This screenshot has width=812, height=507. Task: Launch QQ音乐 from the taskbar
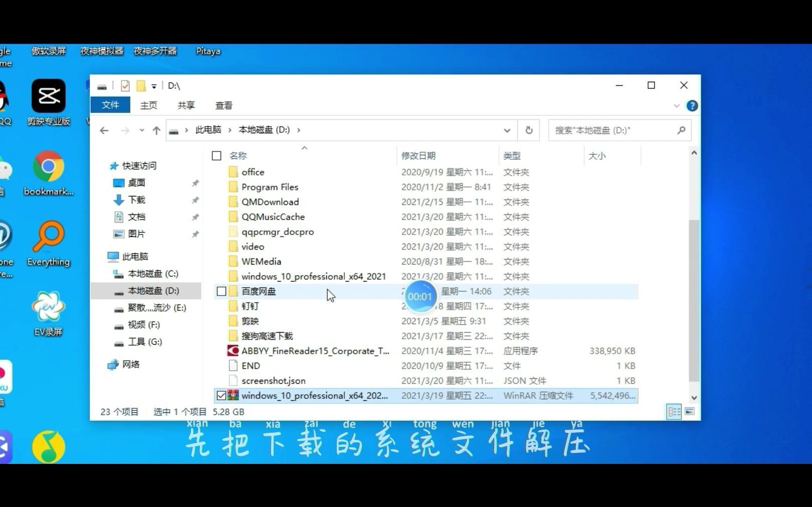point(48,446)
